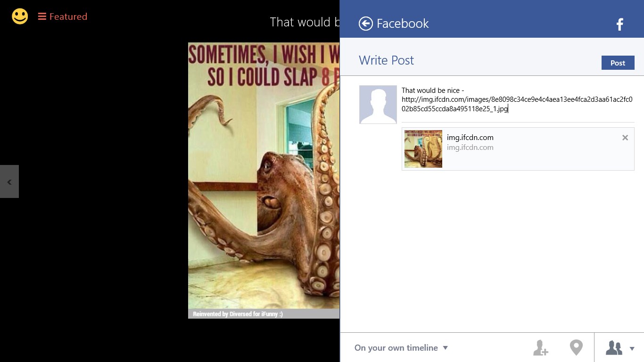Click the audience people icon
This screenshot has width=644, height=362.
[614, 348]
